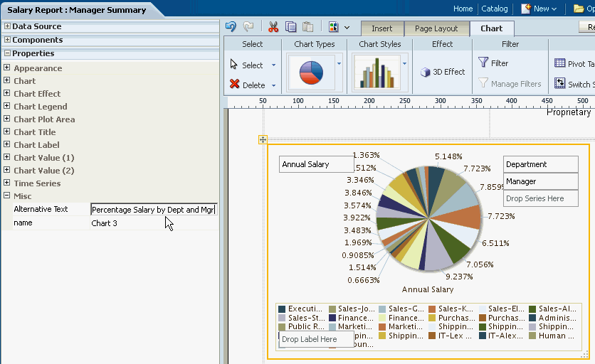The width and height of the screenshot is (595, 364).
Task: Collapse the Properties panel
Action: tap(7, 53)
